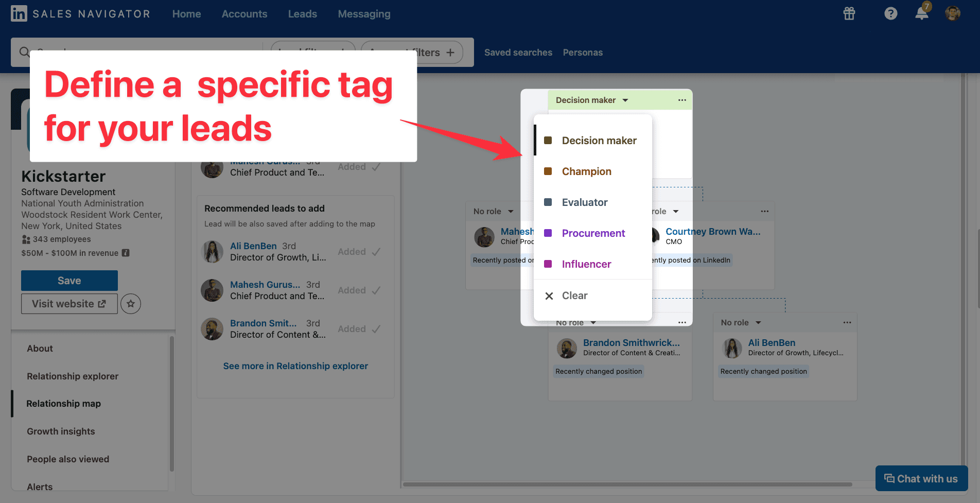Go to the Home tab
Image resolution: width=980 pixels, height=503 pixels.
(187, 14)
